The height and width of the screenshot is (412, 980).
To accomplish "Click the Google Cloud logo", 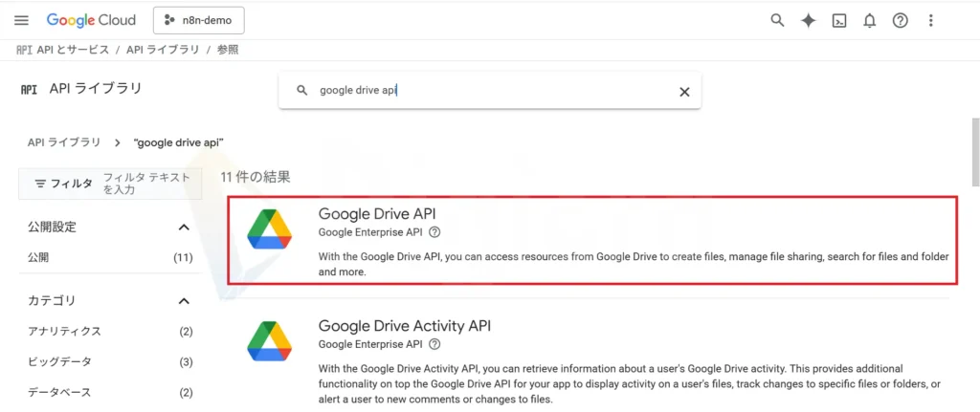I will [91, 21].
